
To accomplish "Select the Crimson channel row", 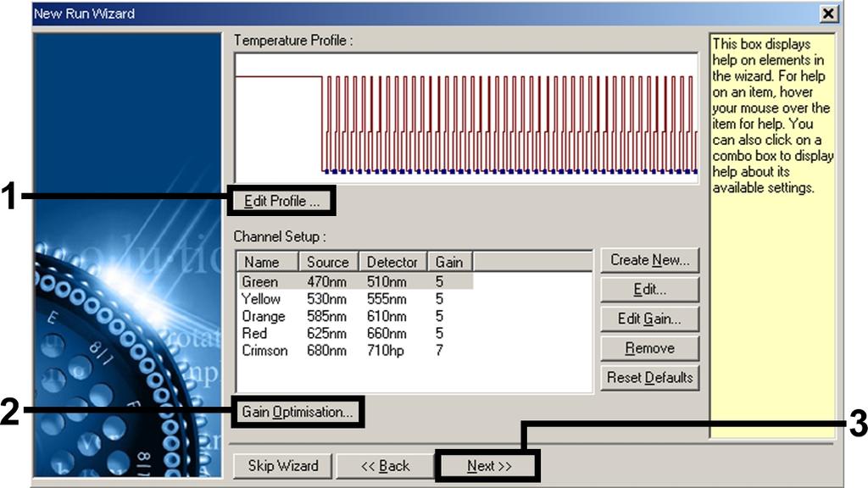I will (x=355, y=350).
